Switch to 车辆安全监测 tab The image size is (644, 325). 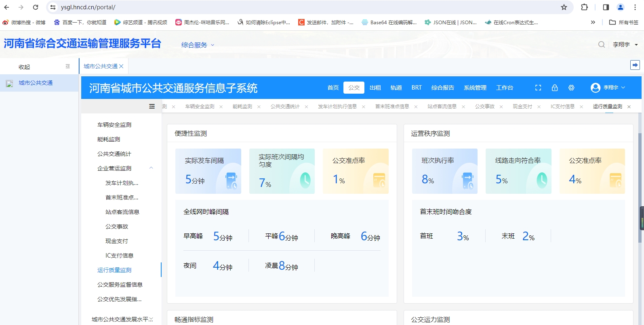[x=200, y=107]
